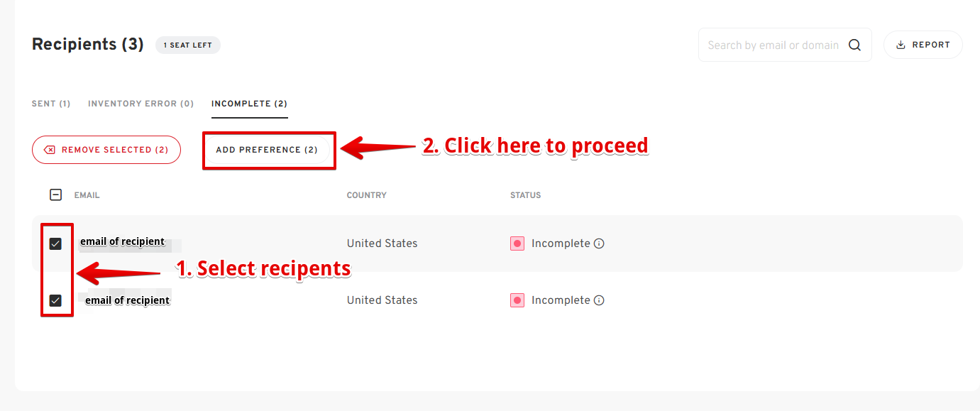
Task: Click the 1 Seat Left badge
Action: pyautogui.click(x=188, y=45)
